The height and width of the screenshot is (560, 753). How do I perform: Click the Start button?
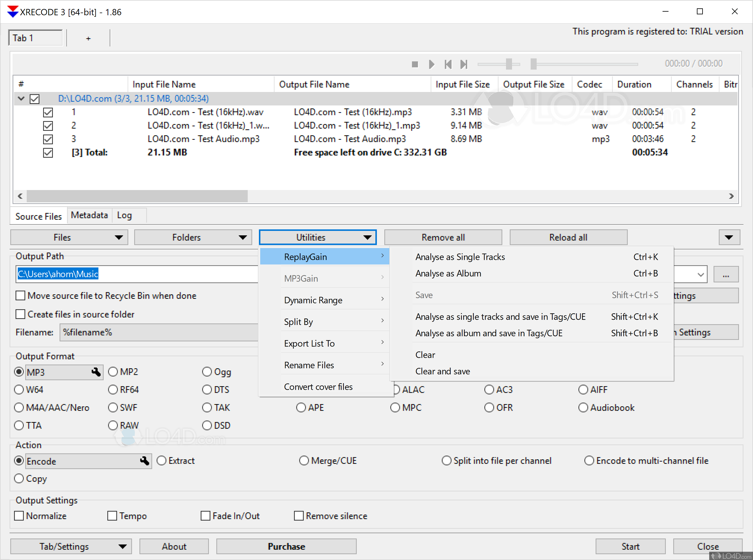coord(630,547)
